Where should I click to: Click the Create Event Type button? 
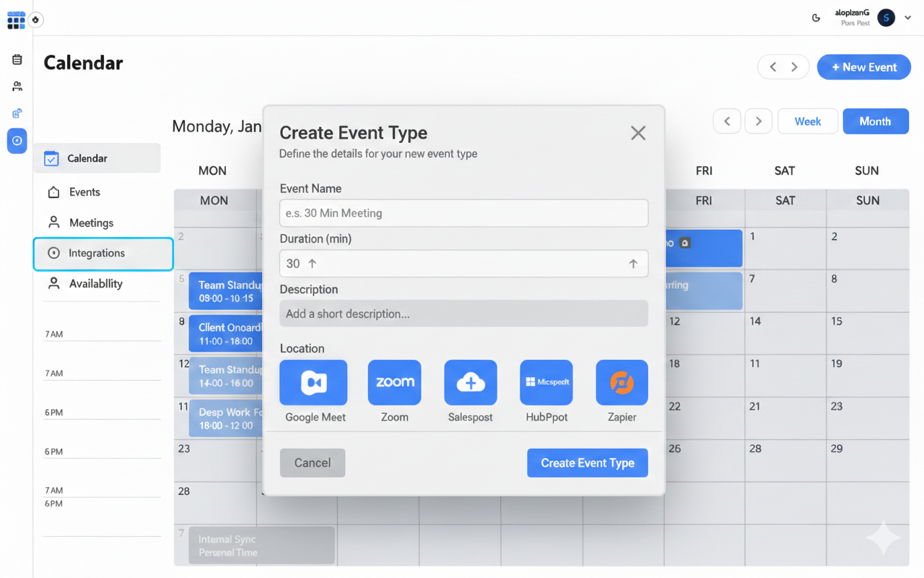coord(588,463)
